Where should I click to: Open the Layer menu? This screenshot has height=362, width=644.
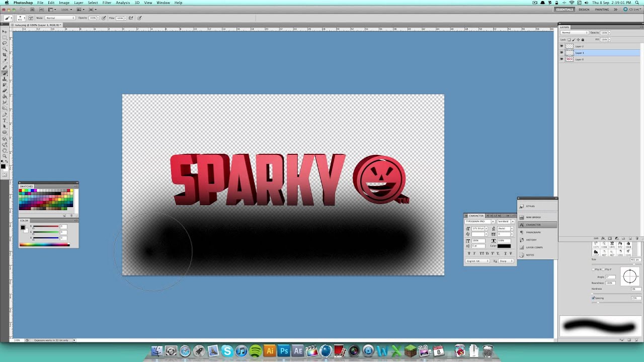point(79,3)
